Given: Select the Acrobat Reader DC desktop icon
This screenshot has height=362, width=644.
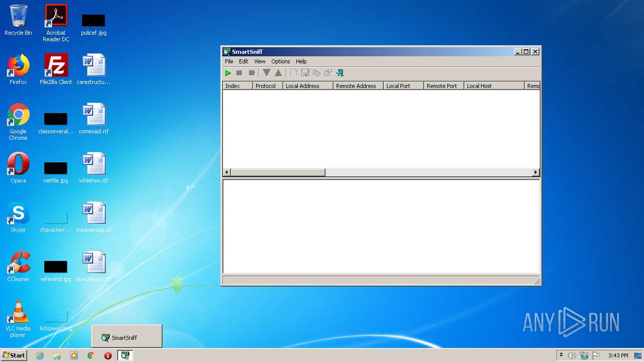Looking at the screenshot, I should pyautogui.click(x=56, y=23).
